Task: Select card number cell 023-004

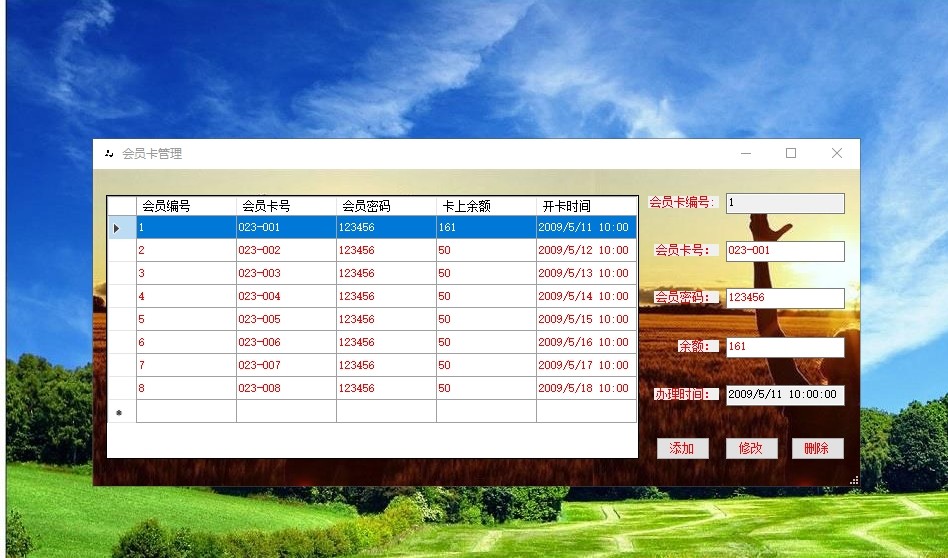Action: [287, 296]
